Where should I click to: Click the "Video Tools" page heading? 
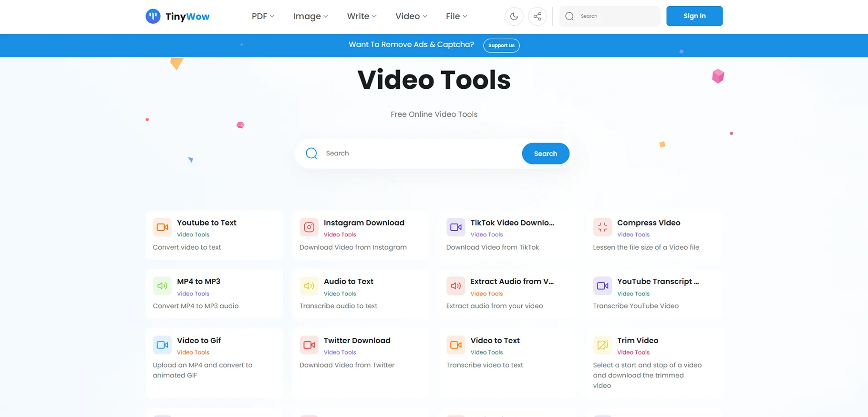434,80
